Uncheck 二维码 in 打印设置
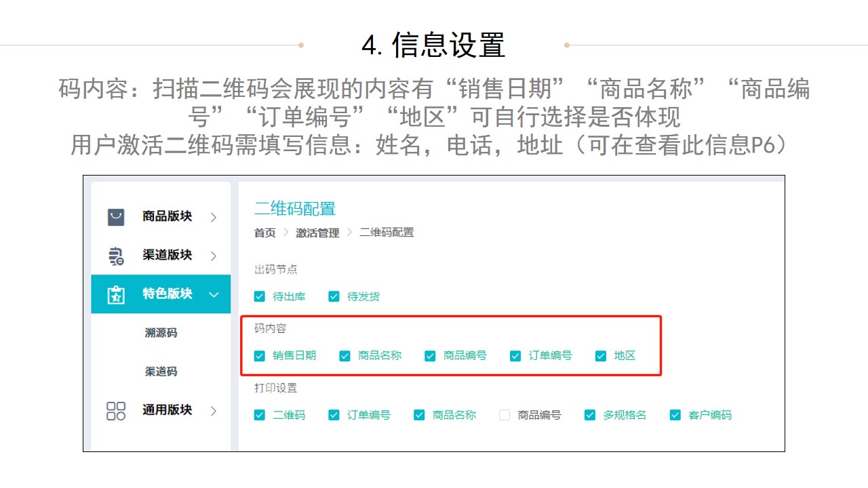The width and height of the screenshot is (868, 488). point(260,415)
